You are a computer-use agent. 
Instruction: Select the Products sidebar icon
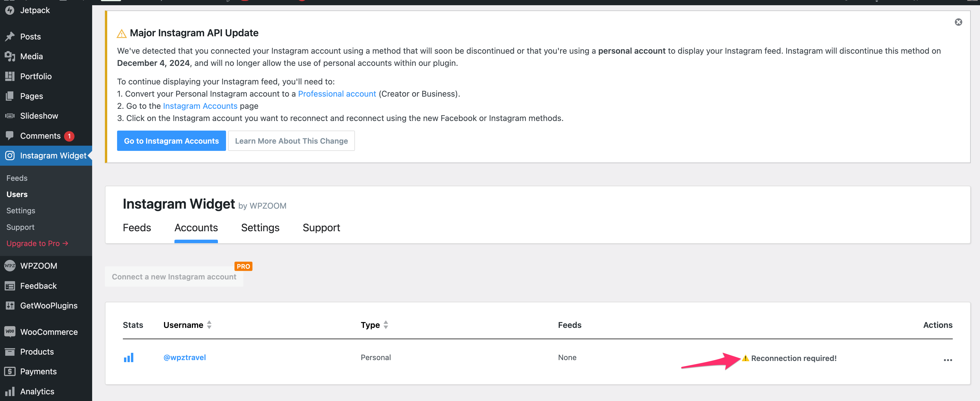[x=10, y=351]
